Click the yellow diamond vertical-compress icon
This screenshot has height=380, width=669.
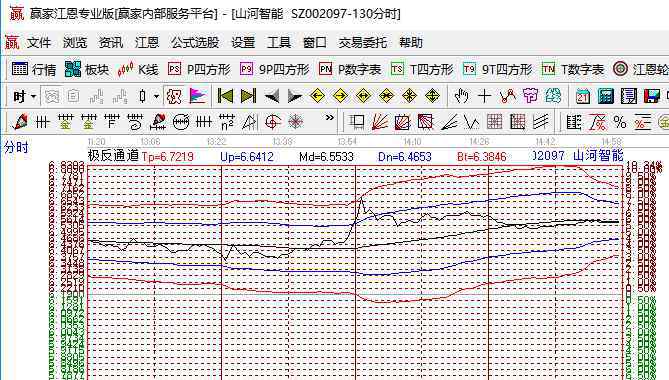coord(409,96)
